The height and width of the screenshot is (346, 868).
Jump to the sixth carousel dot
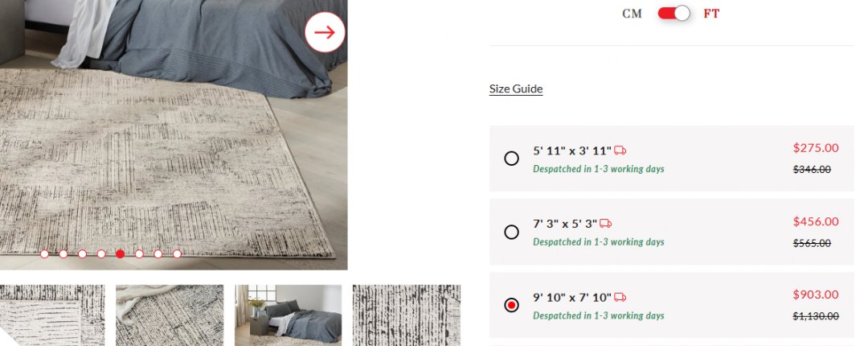(x=139, y=254)
